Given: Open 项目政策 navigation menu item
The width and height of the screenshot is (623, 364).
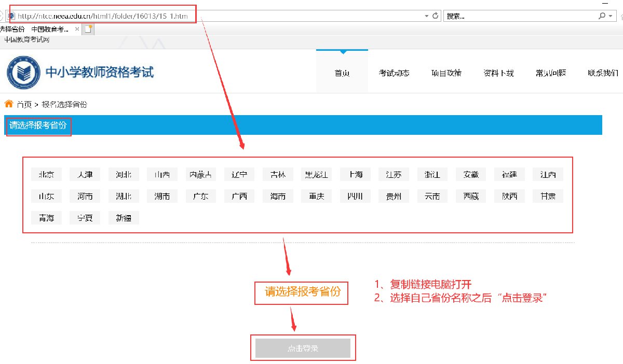Looking at the screenshot, I should (x=446, y=73).
